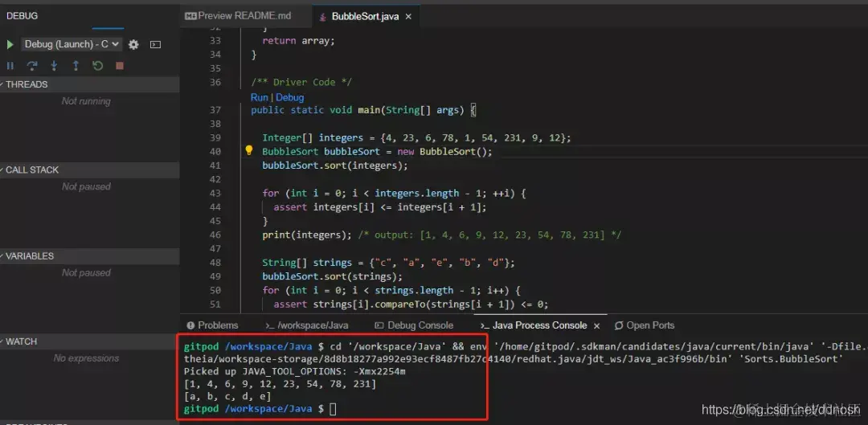Screen dimensions: 868x425
Task: Restart the debug session
Action: click(98, 66)
